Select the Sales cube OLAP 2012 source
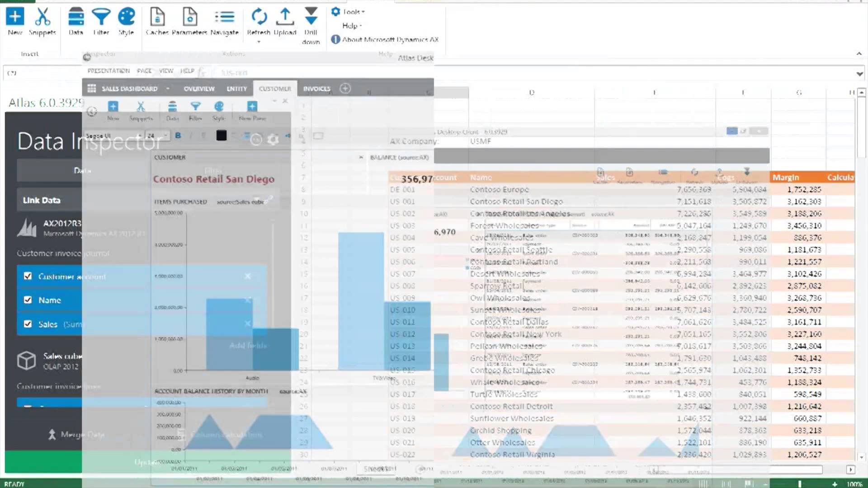Screen dimensions: 868x488 pos(50,361)
